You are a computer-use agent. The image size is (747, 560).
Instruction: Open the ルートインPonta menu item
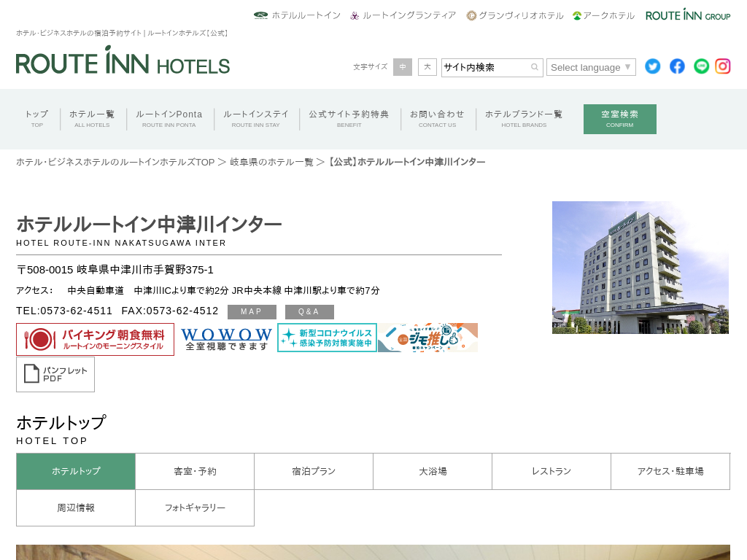coord(169,119)
